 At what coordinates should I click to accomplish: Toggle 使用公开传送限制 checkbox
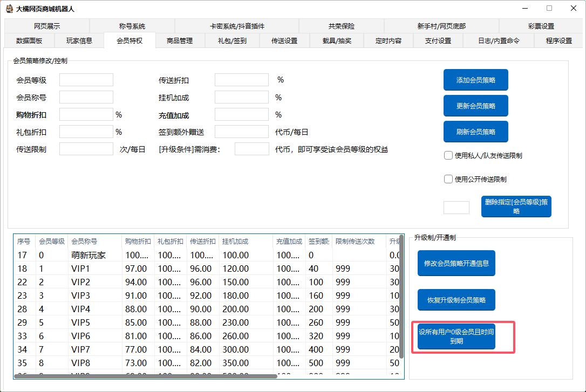(x=448, y=179)
